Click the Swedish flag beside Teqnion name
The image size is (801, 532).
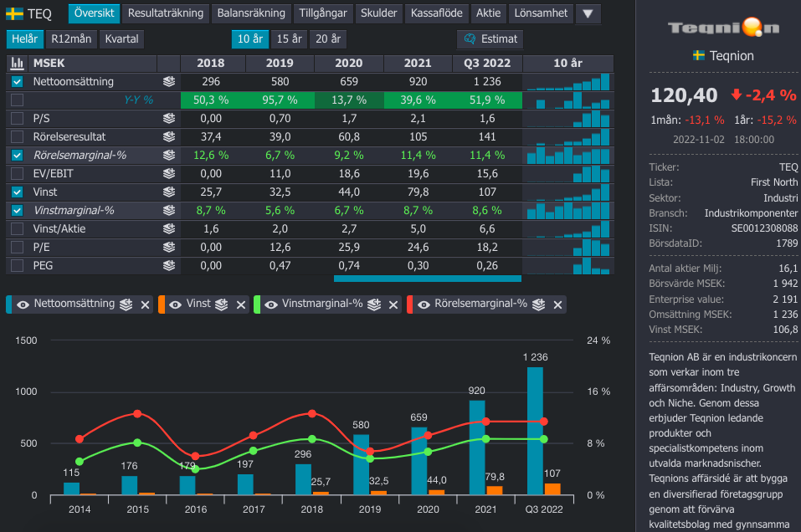[699, 55]
